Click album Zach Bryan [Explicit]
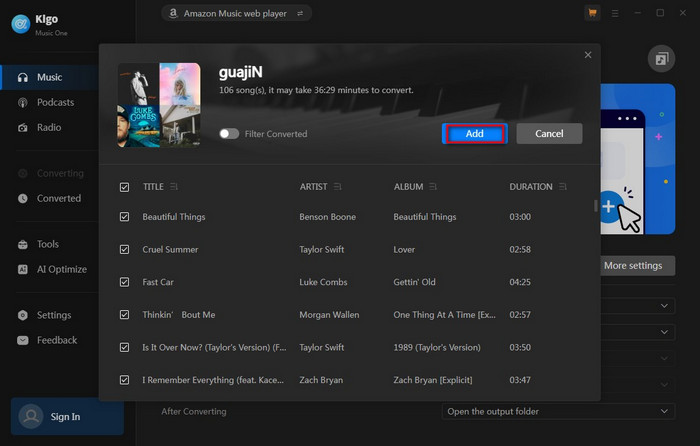 click(x=433, y=380)
